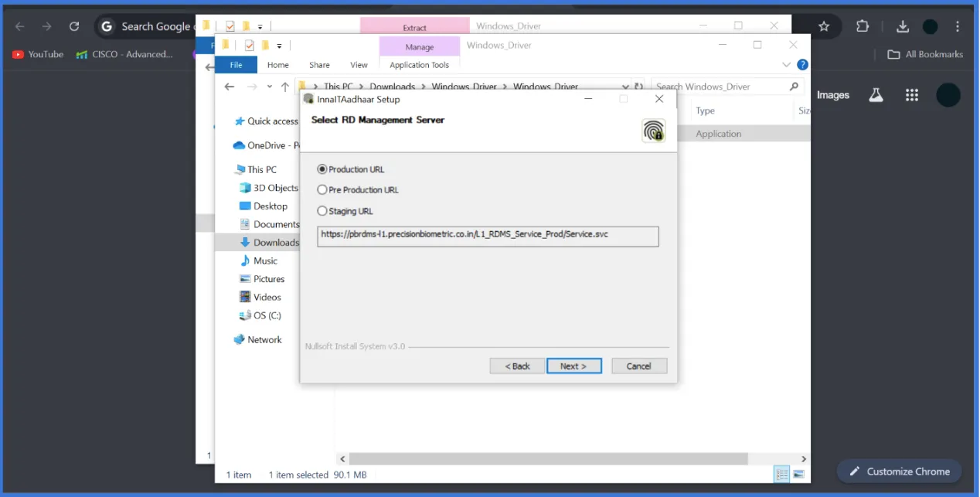Screen dimensions: 980x497
Task: Open YouTube bookmark
Action: pyautogui.click(x=38, y=54)
